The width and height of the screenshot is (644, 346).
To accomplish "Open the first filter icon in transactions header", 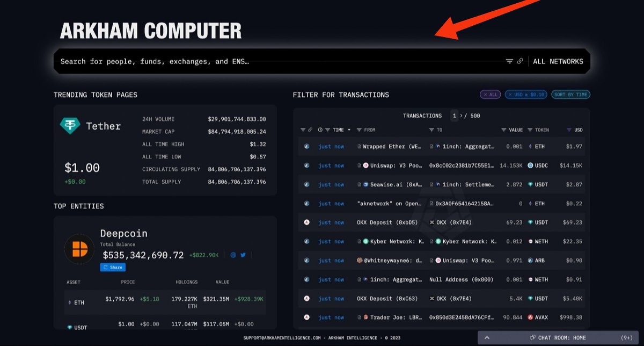I will (303, 130).
